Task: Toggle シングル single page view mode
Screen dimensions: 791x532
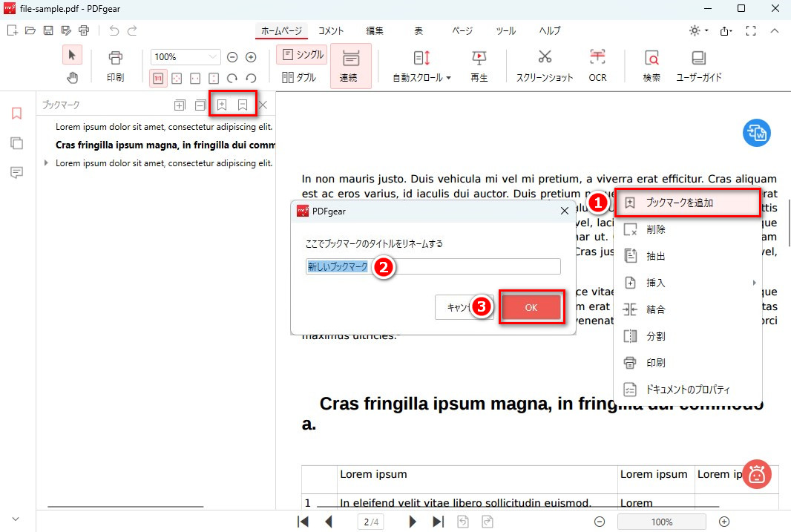Action: tap(301, 53)
